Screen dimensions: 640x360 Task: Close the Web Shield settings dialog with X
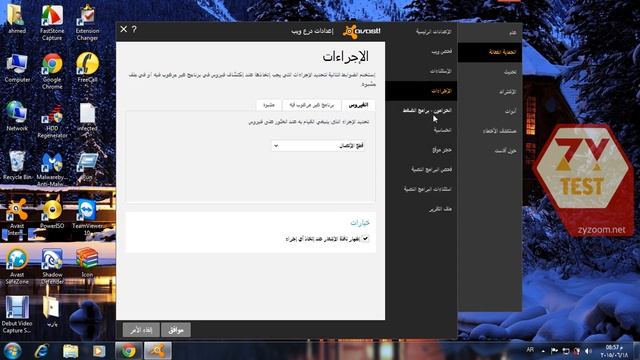point(124,29)
